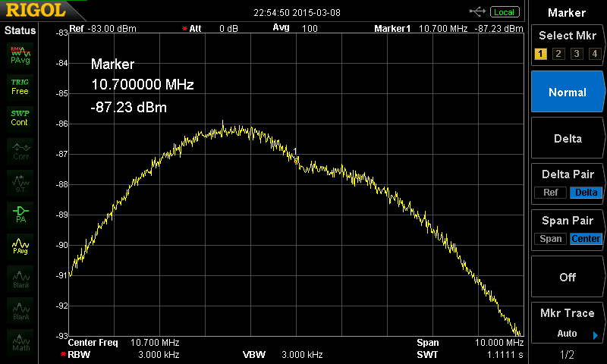The width and height of the screenshot is (607, 364).
Task: Select the TRIG Free status icon
Action: [20, 87]
